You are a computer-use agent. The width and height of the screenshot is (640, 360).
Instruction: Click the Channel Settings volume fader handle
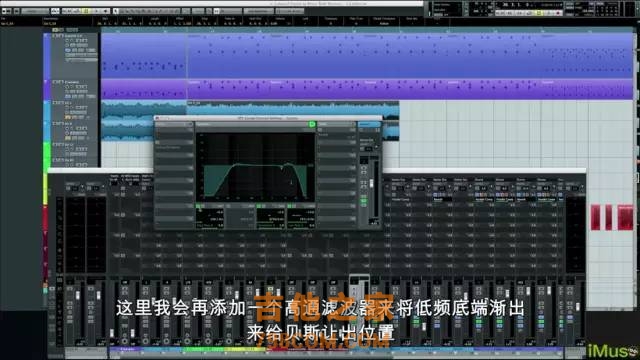coord(371,183)
